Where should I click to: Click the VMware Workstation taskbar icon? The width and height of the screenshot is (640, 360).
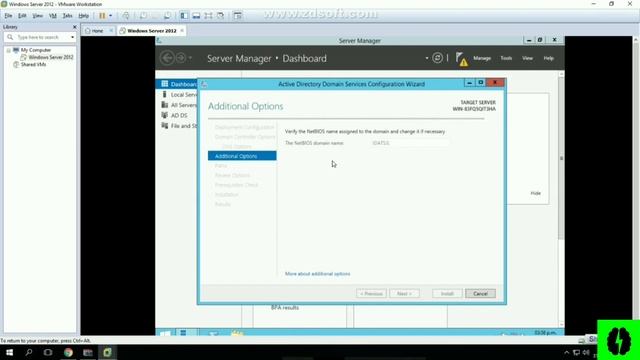[x=107, y=352]
